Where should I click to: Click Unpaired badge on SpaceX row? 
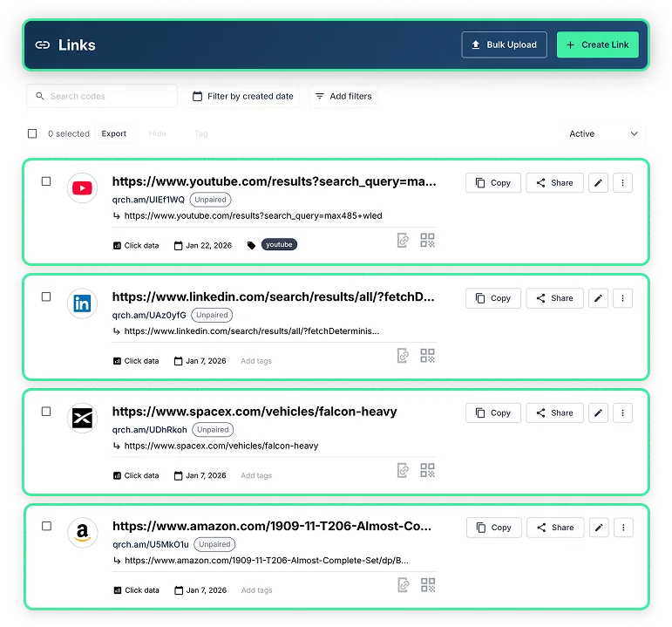point(213,430)
